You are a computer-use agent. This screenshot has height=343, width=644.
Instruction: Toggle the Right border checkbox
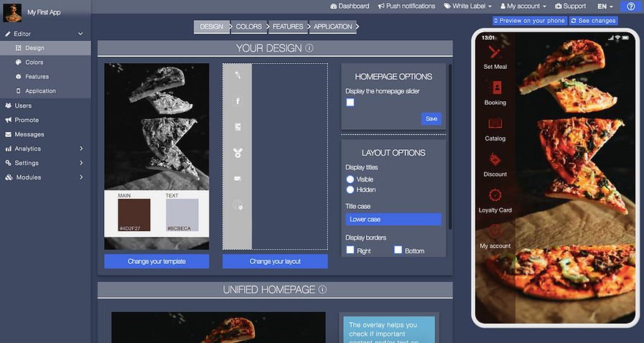click(x=350, y=250)
